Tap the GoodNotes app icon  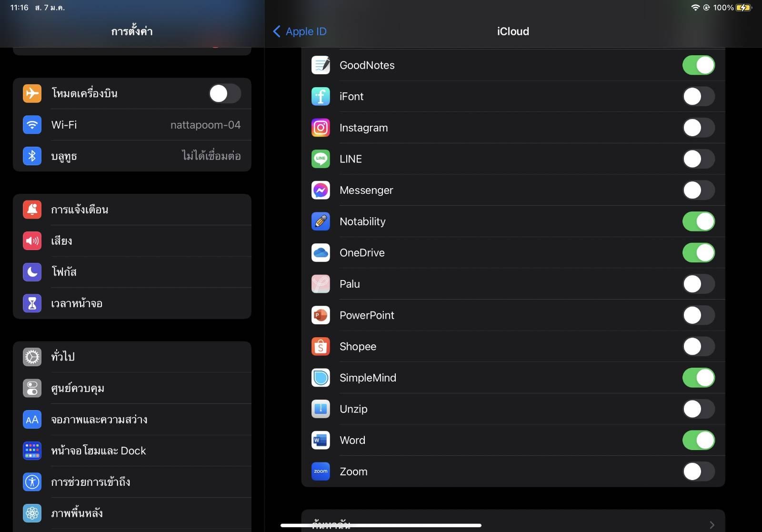point(321,65)
